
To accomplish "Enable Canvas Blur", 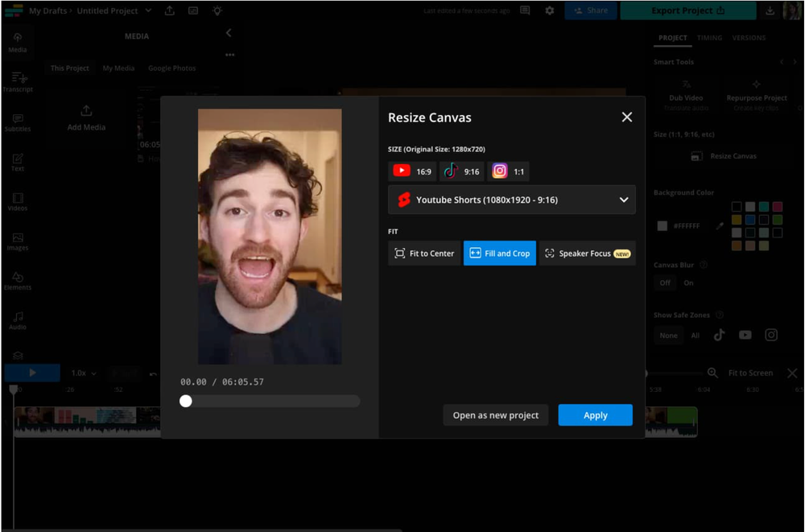I will pyautogui.click(x=689, y=282).
